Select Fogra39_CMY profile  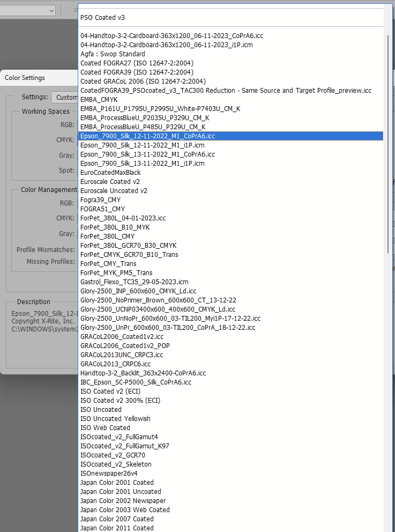pyautogui.click(x=230, y=200)
